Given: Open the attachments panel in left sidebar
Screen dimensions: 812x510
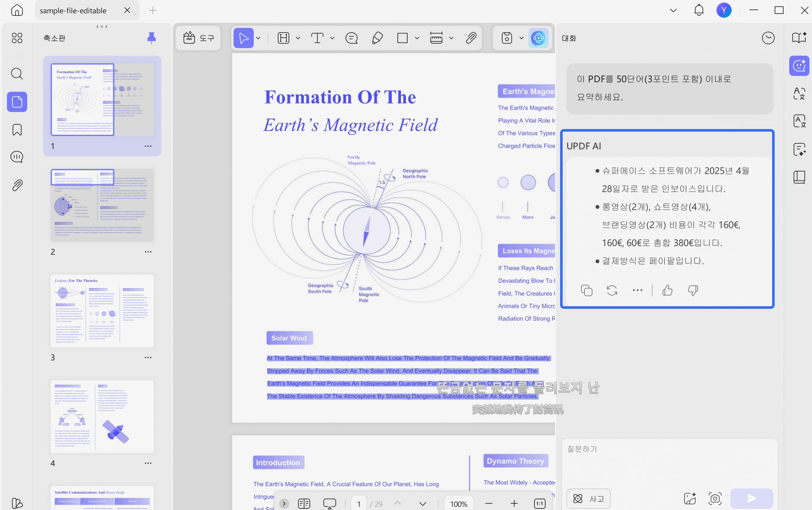Looking at the screenshot, I should pyautogui.click(x=17, y=185).
